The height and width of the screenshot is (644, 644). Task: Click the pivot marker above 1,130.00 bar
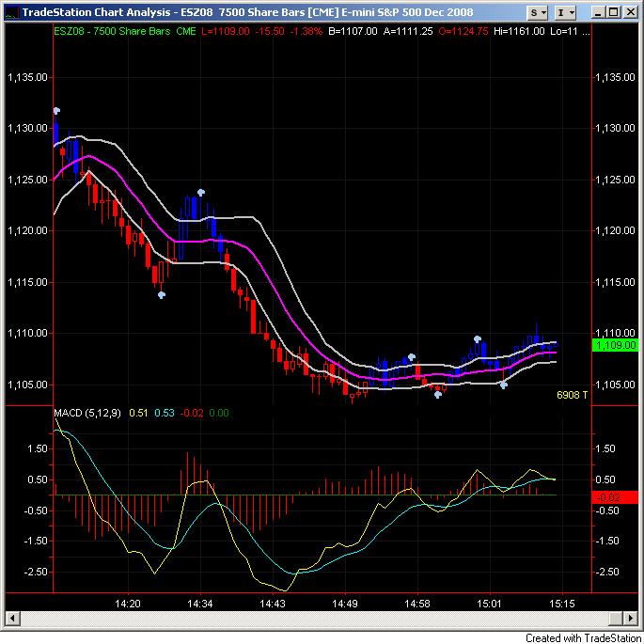coord(56,111)
